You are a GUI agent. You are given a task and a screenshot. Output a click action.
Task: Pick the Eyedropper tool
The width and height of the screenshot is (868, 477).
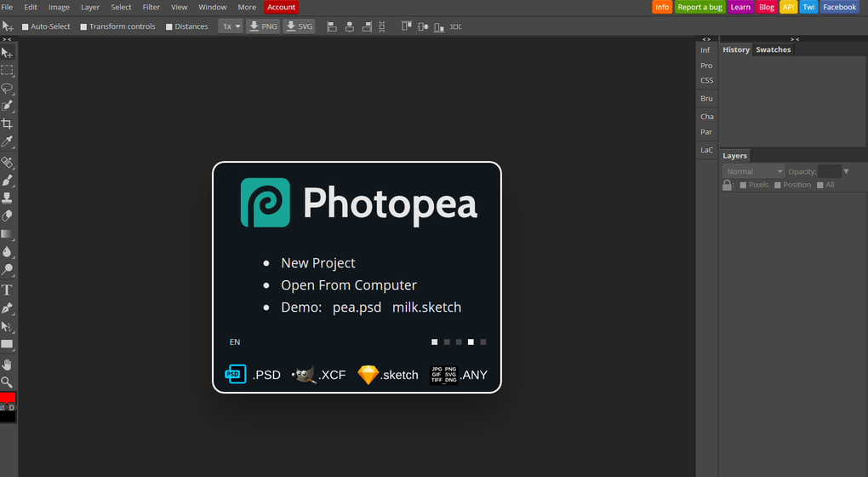pos(7,141)
